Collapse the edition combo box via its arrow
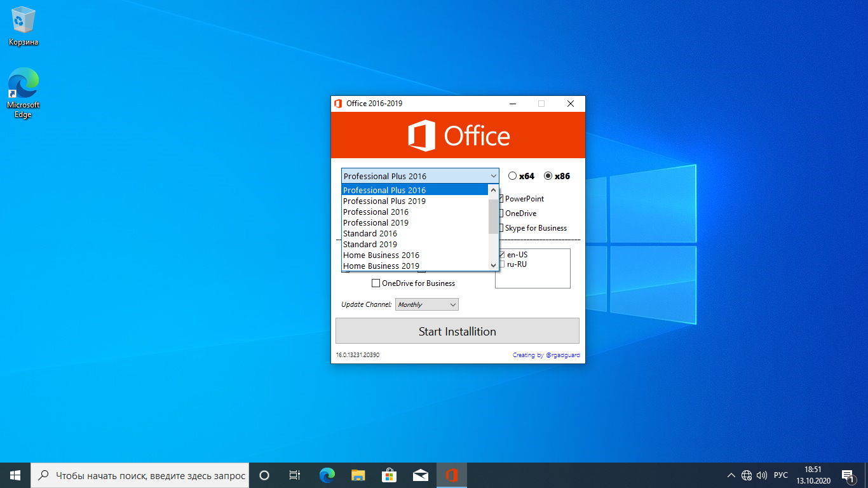Viewport: 868px width, 488px height. [493, 176]
